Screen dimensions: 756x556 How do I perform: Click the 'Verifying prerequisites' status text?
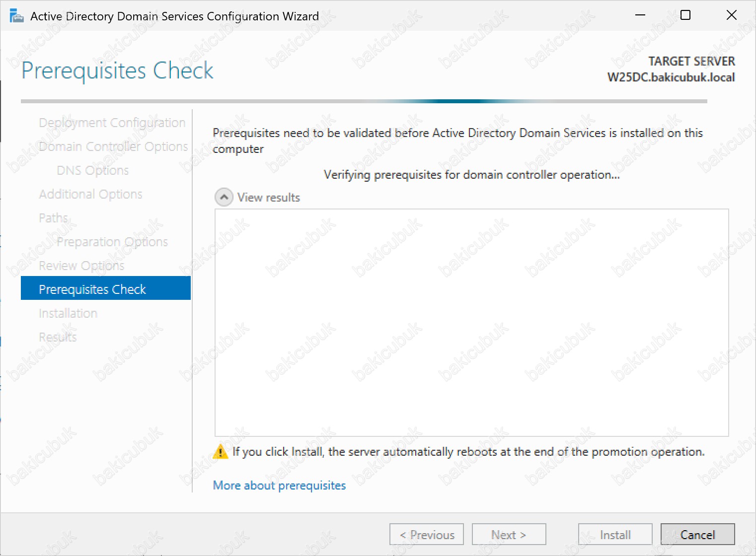coord(471,175)
